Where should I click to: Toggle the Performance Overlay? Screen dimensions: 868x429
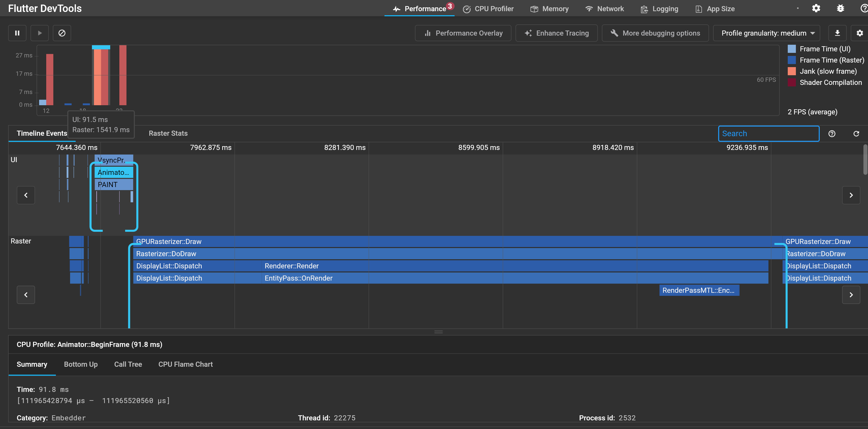coord(463,33)
